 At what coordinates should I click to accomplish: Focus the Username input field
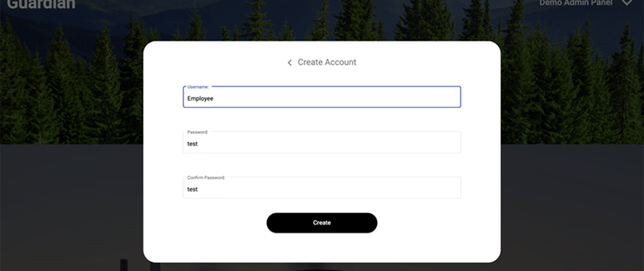pyautogui.click(x=322, y=98)
